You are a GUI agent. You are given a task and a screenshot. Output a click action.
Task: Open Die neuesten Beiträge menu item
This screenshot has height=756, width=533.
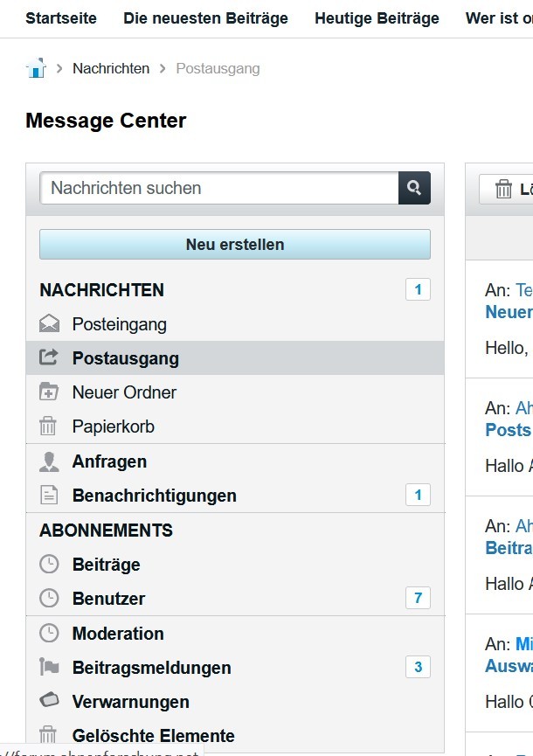click(x=205, y=18)
